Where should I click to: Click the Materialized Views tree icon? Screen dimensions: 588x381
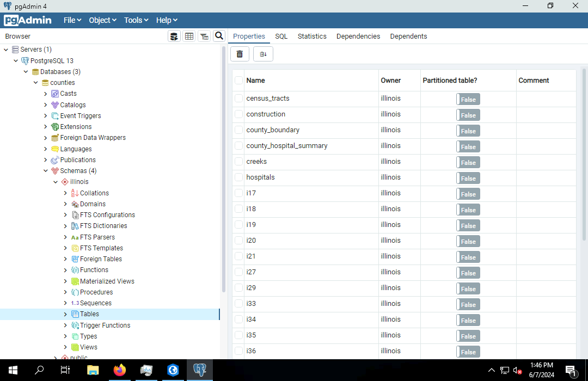click(75, 281)
